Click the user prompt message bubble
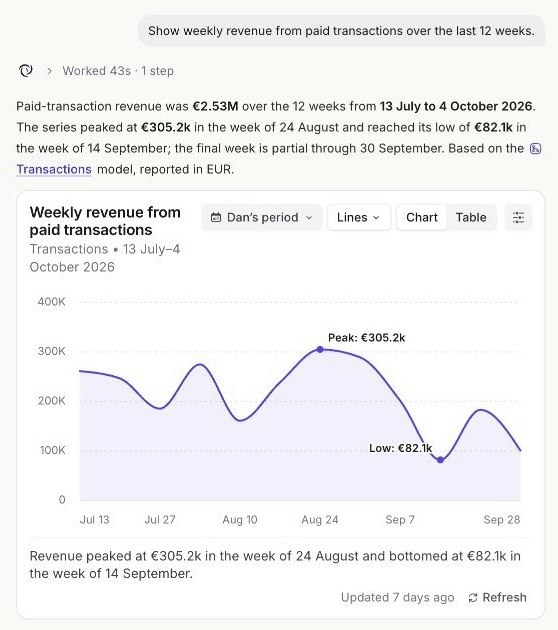The height and width of the screenshot is (630, 558). [x=341, y=31]
